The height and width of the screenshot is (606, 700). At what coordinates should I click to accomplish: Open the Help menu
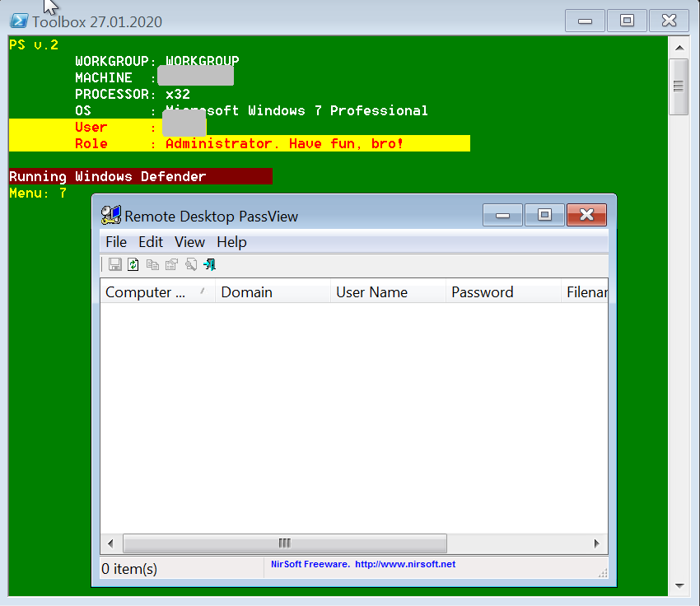click(x=231, y=242)
